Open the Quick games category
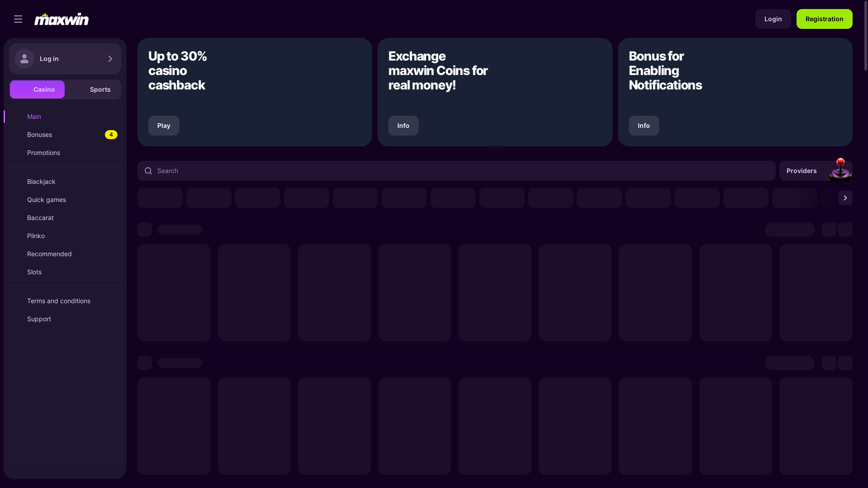Screen dimensions: 868x488 click(x=65, y=200)
